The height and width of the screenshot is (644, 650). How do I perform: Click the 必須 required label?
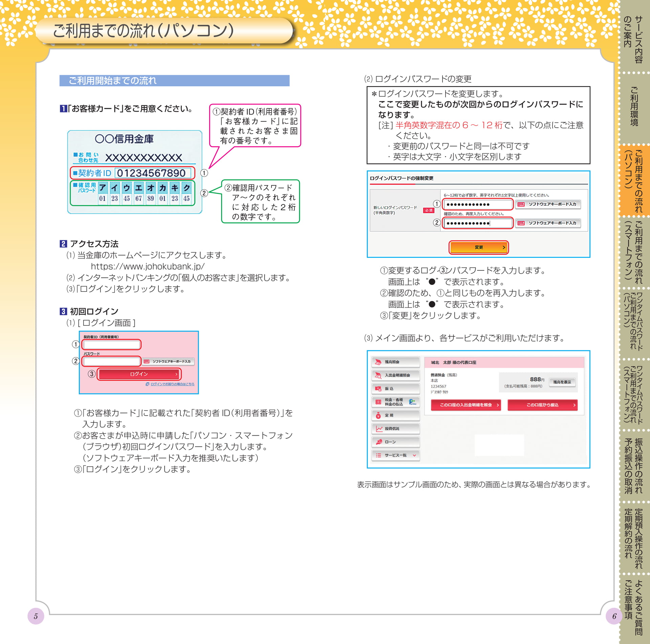coord(429,210)
